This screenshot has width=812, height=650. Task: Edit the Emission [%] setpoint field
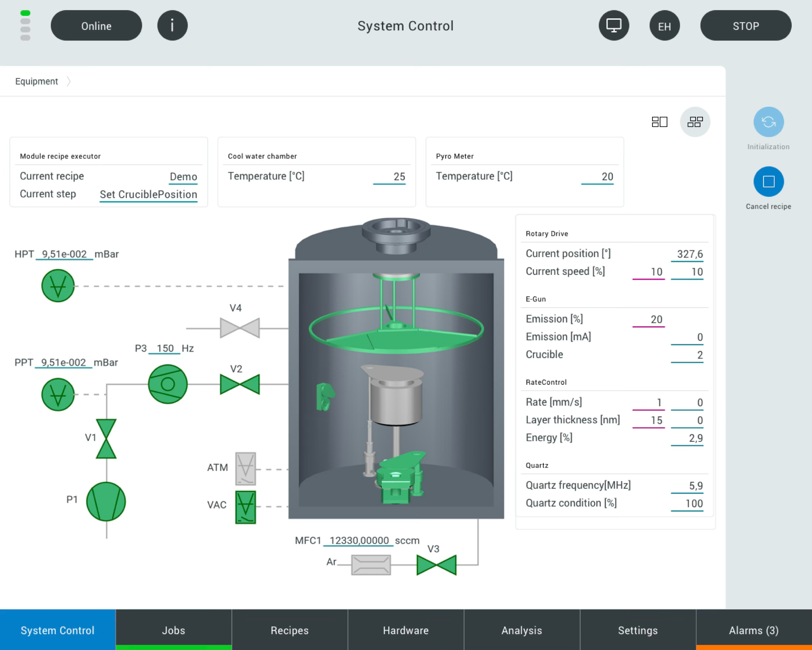(x=648, y=320)
